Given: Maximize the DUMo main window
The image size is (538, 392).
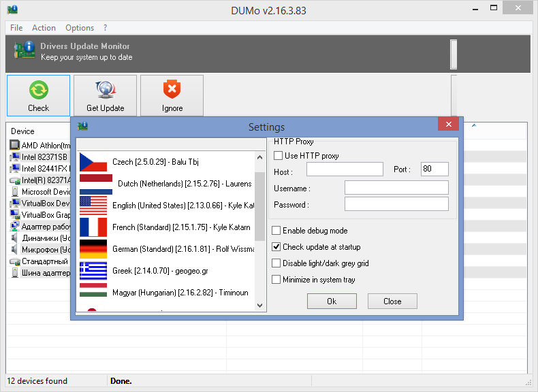Looking at the screenshot, I should click(494, 8).
